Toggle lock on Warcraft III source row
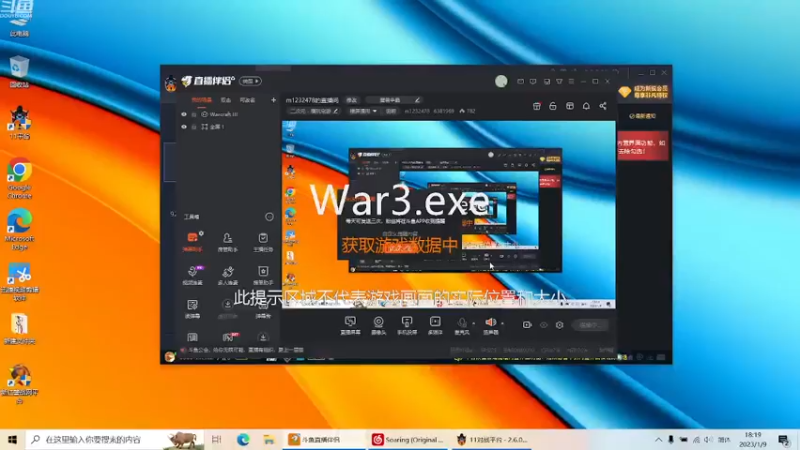 194,114
